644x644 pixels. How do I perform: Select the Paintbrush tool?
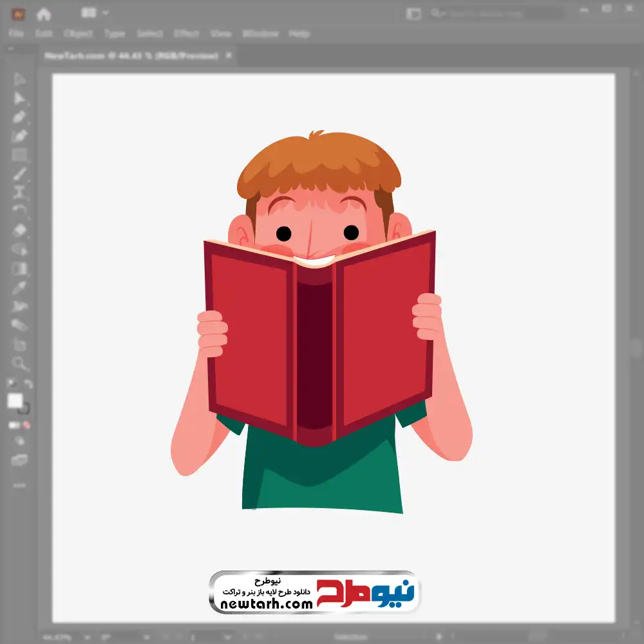(x=19, y=174)
